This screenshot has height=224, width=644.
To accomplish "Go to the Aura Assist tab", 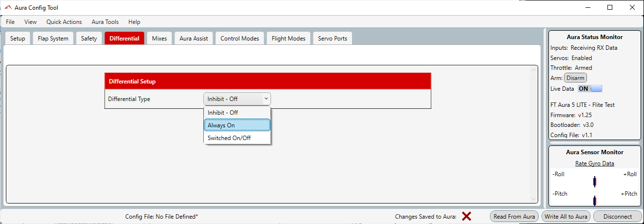I will [194, 39].
